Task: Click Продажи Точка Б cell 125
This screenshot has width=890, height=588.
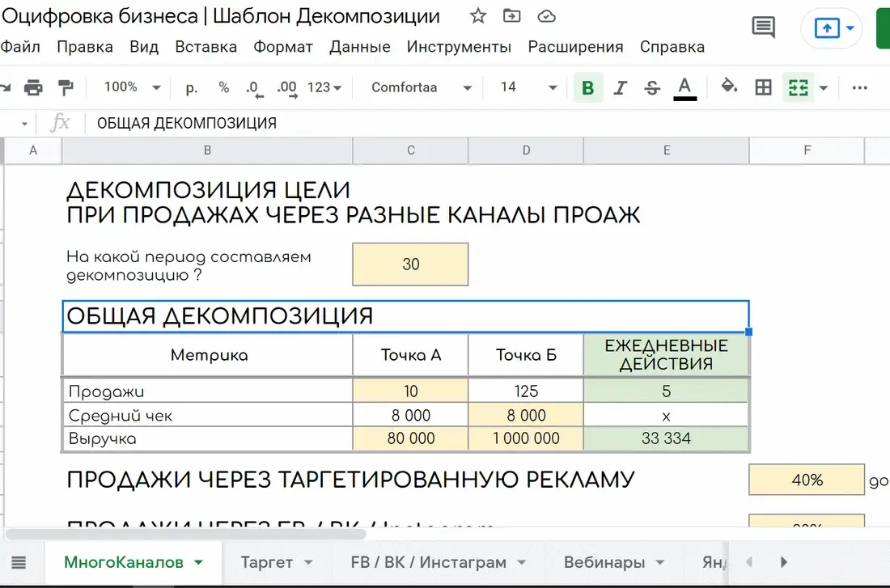Action: click(x=526, y=391)
